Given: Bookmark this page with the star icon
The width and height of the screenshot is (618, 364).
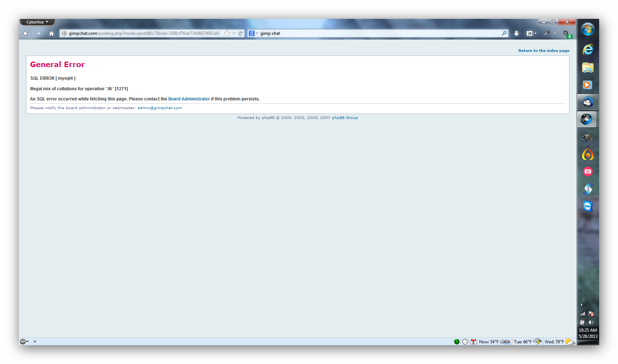Looking at the screenshot, I should click(227, 33).
